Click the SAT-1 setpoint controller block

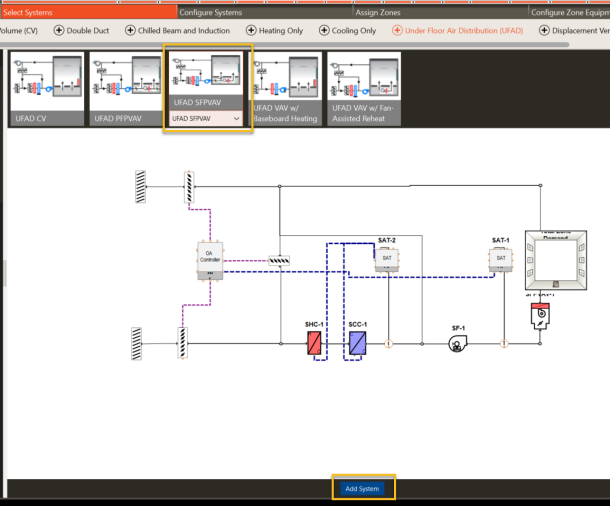click(501, 259)
